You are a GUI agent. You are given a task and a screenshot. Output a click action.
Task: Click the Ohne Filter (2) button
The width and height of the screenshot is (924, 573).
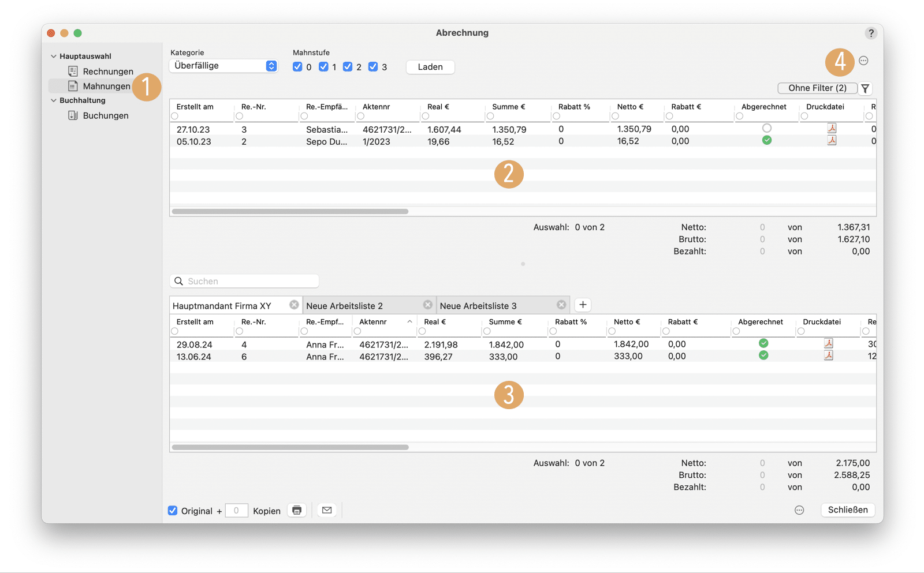[x=817, y=88]
